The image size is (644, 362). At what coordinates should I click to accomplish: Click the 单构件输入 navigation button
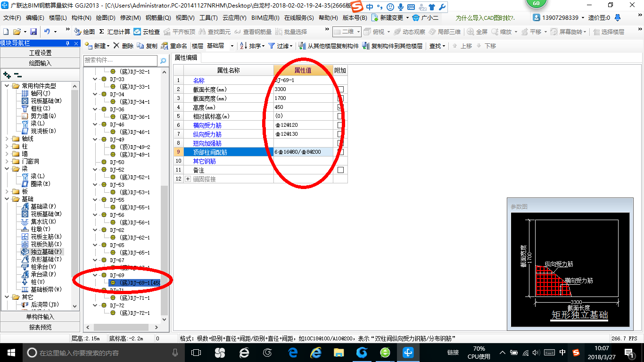(x=40, y=317)
